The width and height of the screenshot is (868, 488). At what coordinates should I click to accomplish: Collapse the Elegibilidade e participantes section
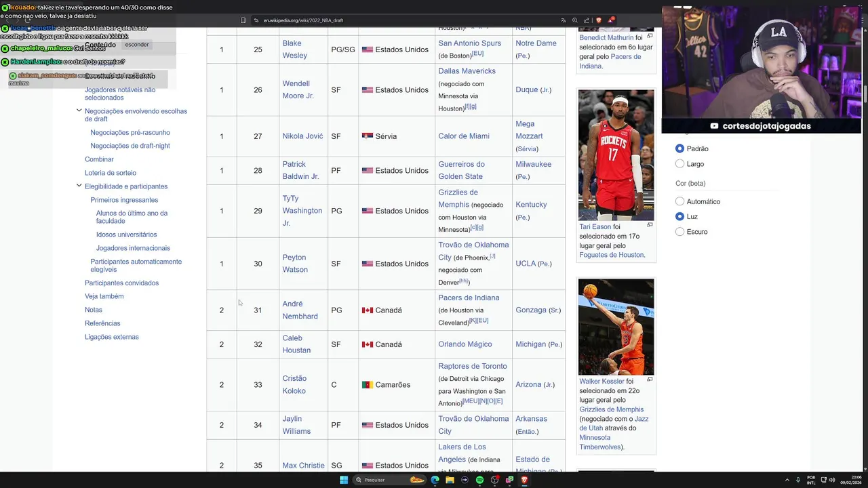tap(79, 186)
